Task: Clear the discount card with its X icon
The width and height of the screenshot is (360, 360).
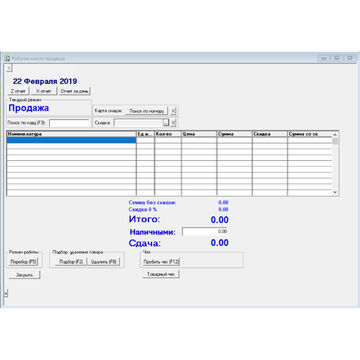Action: [x=173, y=111]
